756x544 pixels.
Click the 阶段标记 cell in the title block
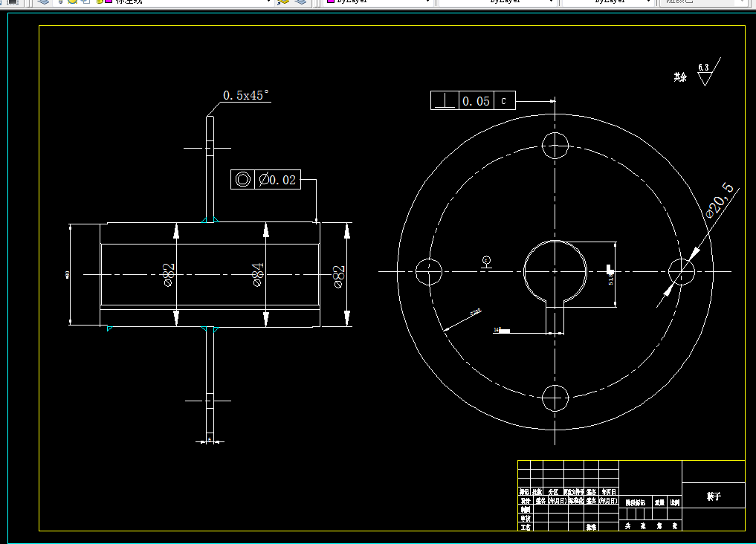[x=636, y=502]
